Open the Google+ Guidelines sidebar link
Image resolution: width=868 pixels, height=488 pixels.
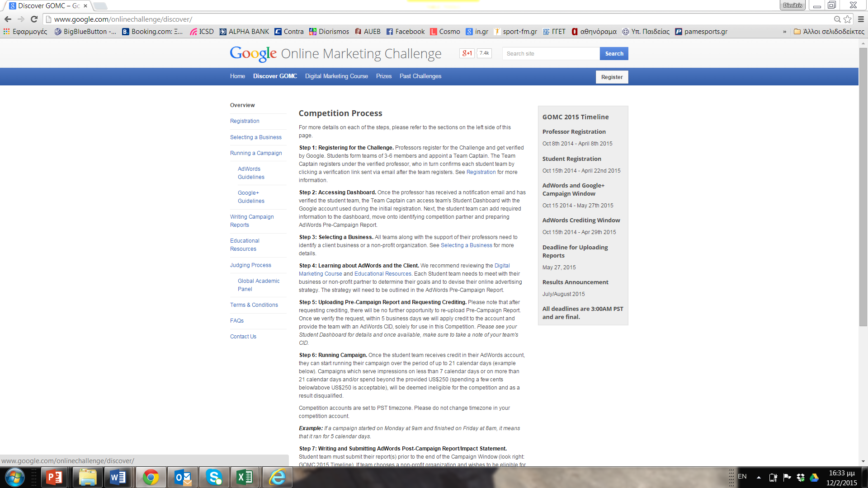pyautogui.click(x=251, y=197)
